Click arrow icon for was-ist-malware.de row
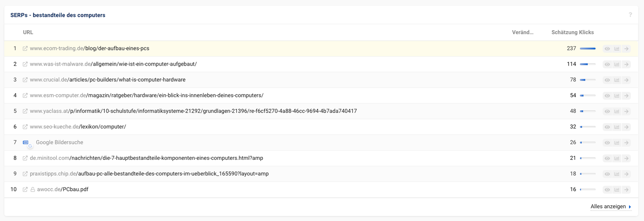 click(626, 64)
